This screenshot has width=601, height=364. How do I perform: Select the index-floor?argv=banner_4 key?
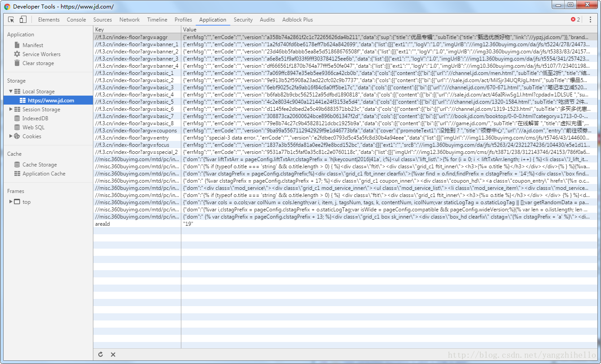(137, 66)
